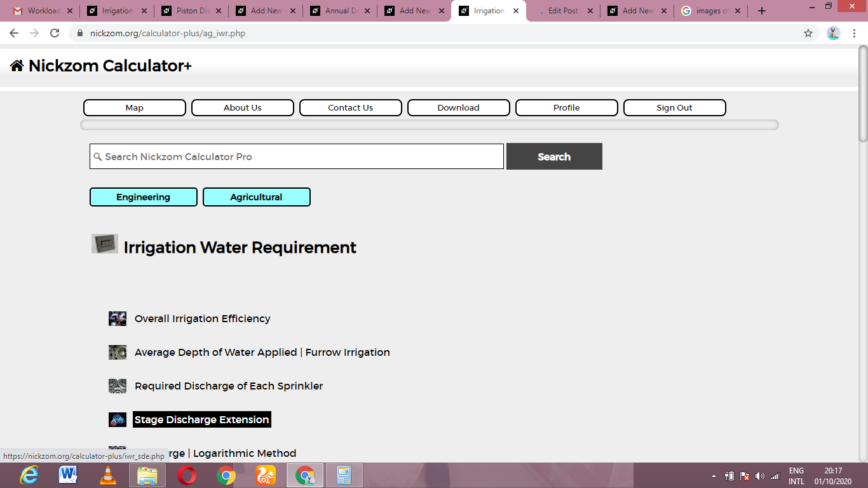Select the Agricultural breadcrumb button
Viewport: 868px width, 488px height.
coord(257,197)
